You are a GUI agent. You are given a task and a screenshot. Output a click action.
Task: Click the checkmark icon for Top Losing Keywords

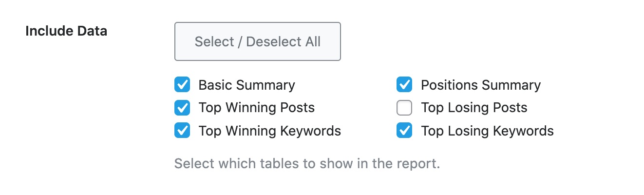(404, 131)
